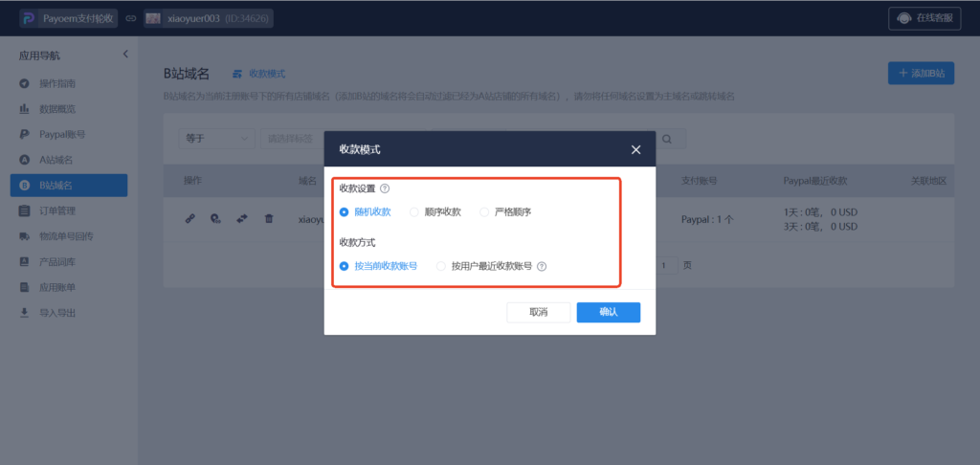980x465 pixels.
Task: Click the link icon in 操作 column
Action: pyautogui.click(x=189, y=218)
